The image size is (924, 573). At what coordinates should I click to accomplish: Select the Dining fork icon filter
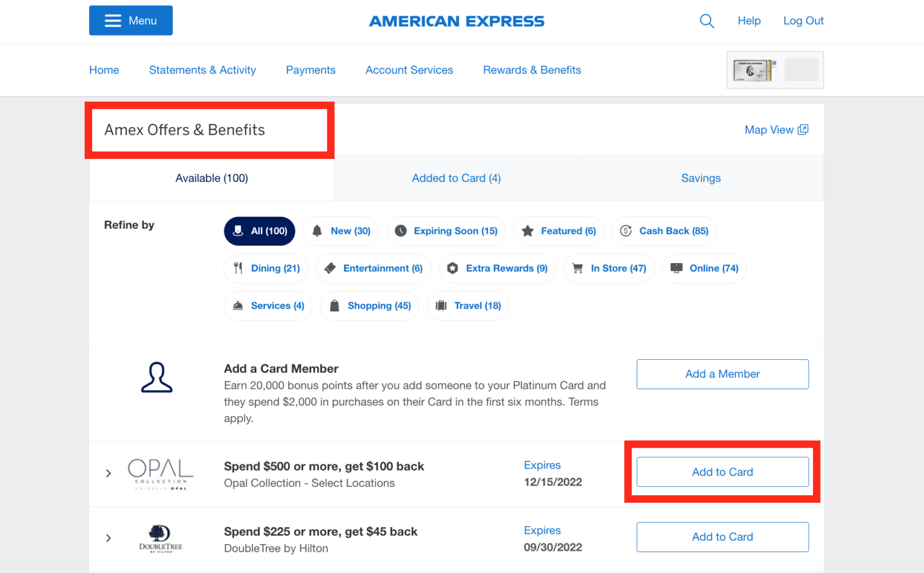pos(238,268)
